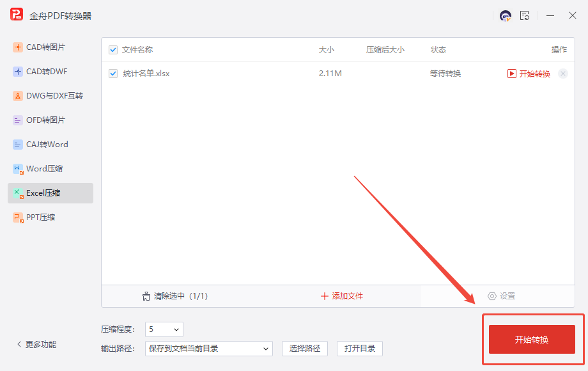
Task: Click the row's 开始转换 link for 统计名单.xlsx
Action: (534, 74)
